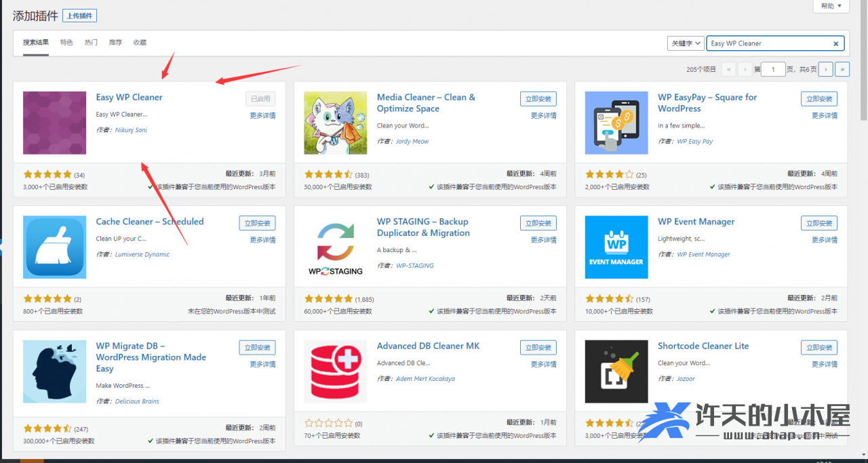Click the WP Migrate DB head silhouette icon
Image resolution: width=868 pixels, height=463 pixels.
click(54, 371)
